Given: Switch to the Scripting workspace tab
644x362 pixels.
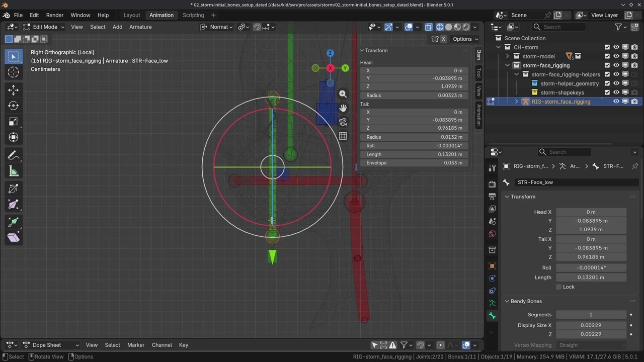Looking at the screenshot, I should (x=193, y=15).
